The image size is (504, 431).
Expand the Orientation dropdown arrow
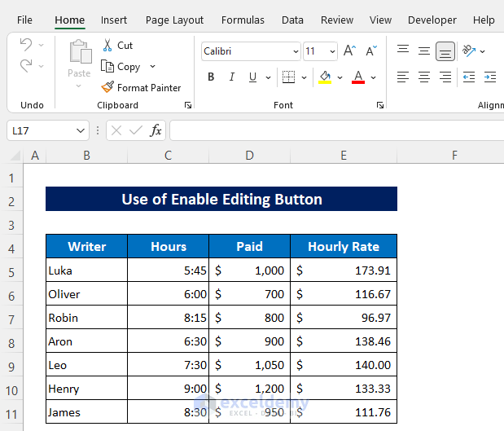483,51
